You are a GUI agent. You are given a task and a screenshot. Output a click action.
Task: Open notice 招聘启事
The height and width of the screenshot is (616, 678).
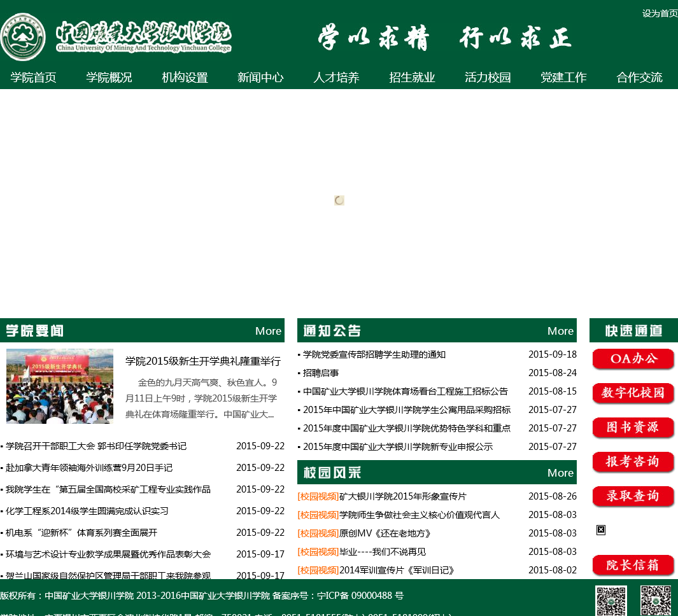321,373
